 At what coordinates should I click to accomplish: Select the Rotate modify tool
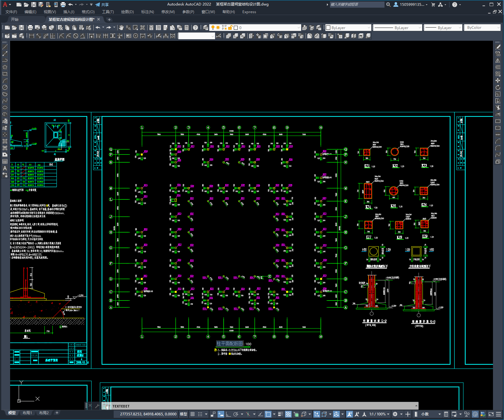pos(498,87)
